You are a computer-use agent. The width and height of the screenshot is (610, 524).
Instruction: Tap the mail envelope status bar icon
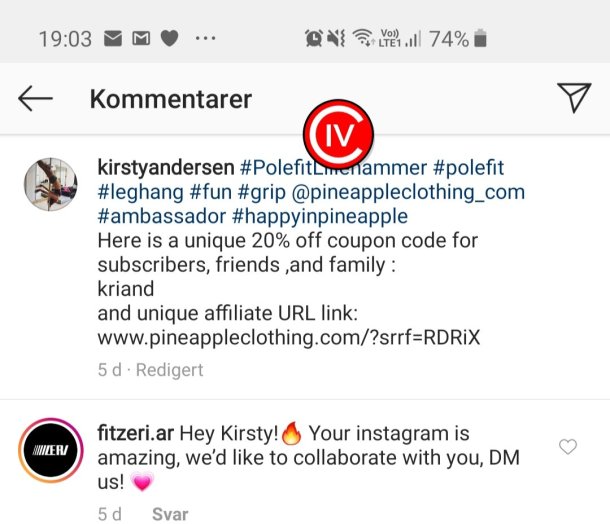[x=113, y=39]
